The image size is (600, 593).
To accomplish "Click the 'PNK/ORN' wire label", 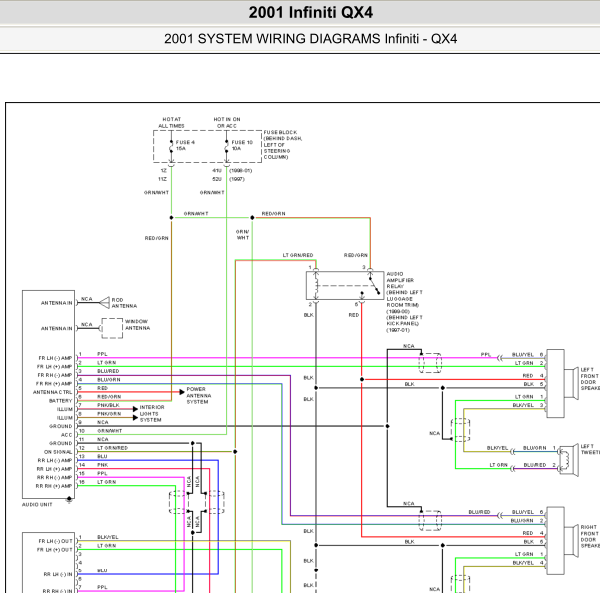I will coord(109,414).
